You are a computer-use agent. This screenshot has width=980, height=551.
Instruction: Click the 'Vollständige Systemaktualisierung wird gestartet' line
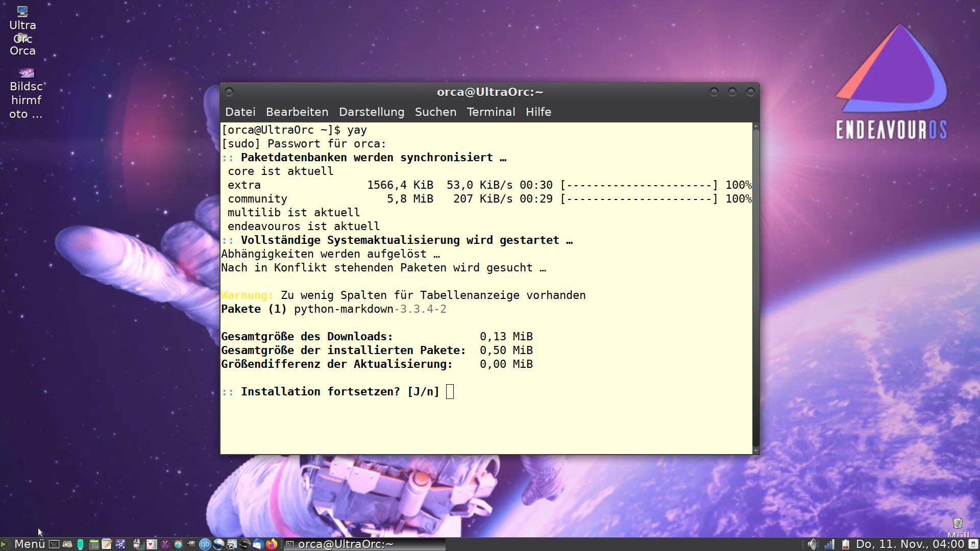pos(397,240)
